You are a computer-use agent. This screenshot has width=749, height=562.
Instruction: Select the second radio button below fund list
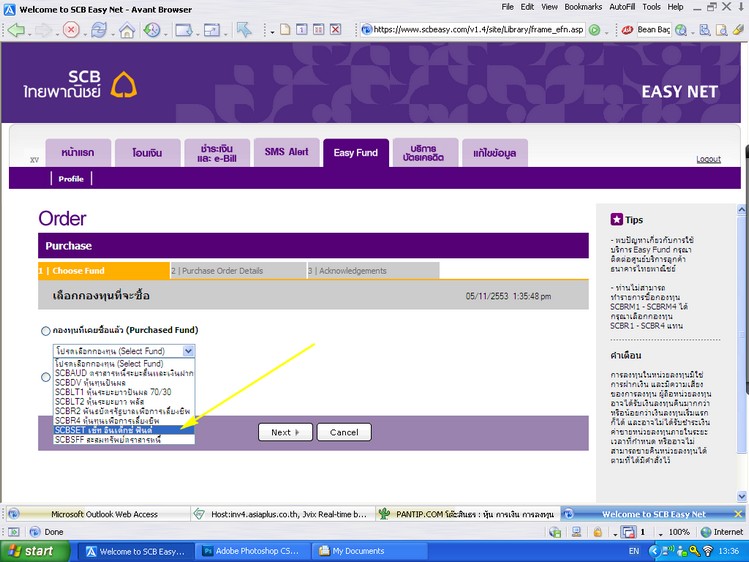[x=46, y=377]
